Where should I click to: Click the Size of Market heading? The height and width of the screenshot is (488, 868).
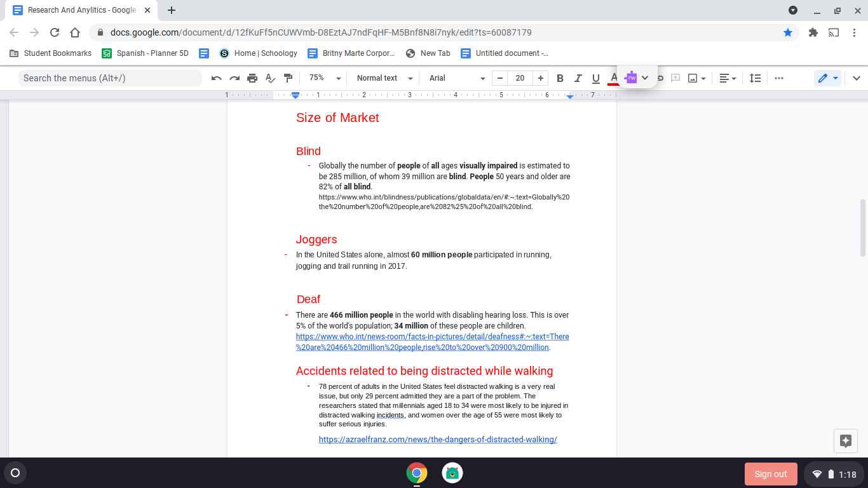(337, 118)
